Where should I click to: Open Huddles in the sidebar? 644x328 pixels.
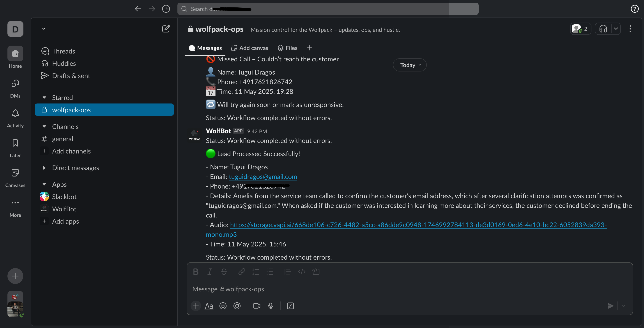[104, 63]
